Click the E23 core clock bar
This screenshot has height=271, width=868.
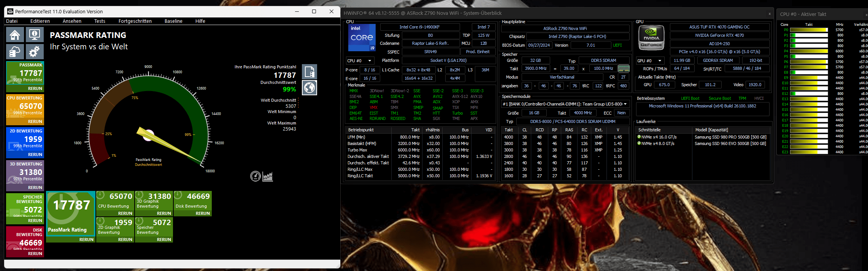(x=809, y=152)
